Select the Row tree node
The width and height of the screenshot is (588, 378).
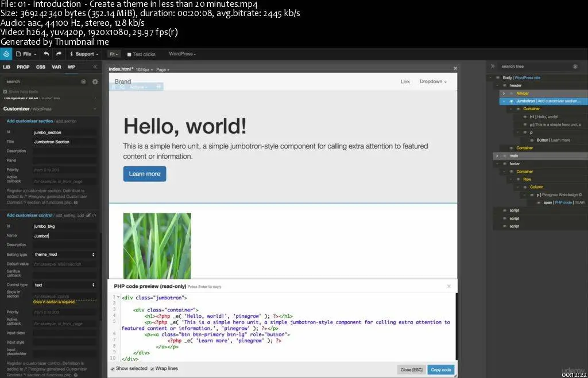pyautogui.click(x=527, y=179)
